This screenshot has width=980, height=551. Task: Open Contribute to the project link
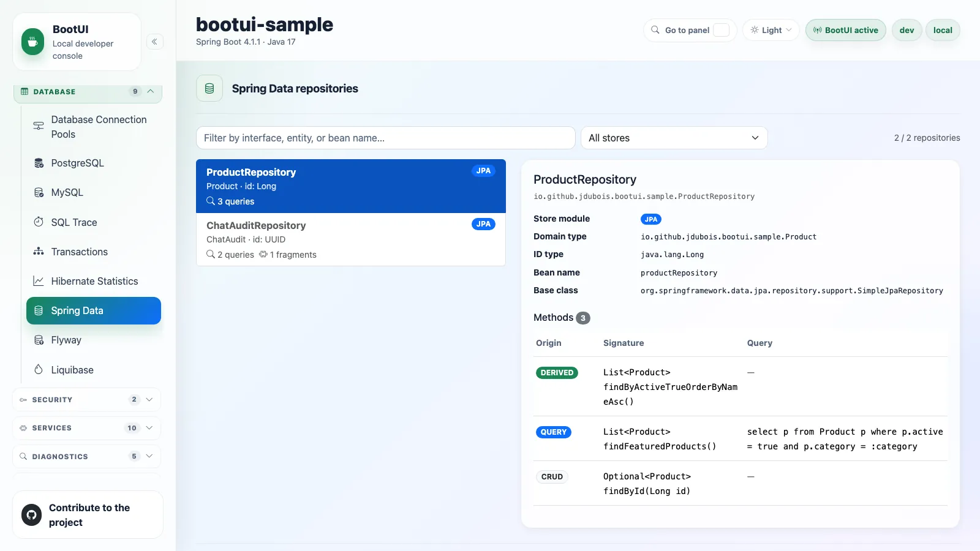[x=88, y=515]
